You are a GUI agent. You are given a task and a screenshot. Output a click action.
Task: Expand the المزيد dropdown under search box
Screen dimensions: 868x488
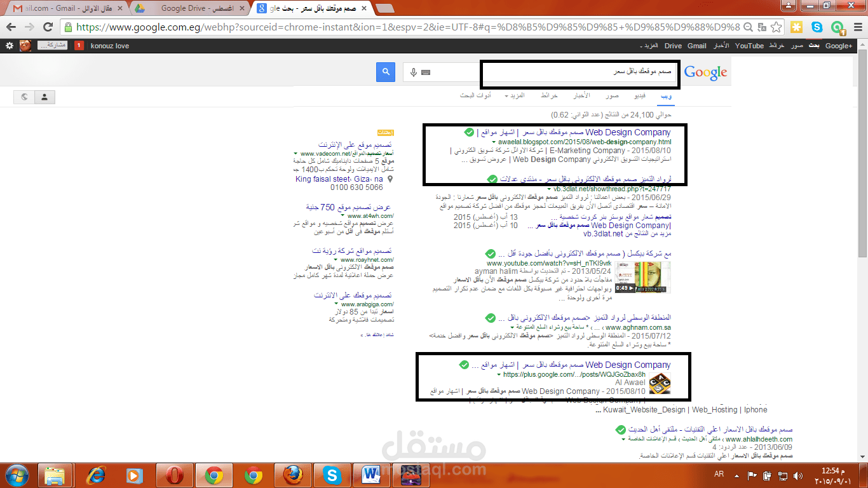point(514,95)
